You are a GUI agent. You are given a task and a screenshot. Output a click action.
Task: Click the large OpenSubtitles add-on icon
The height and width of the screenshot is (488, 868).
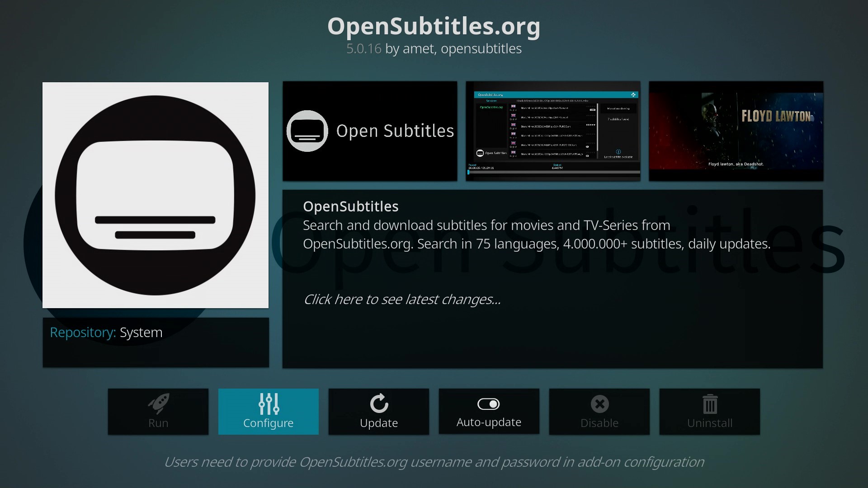click(x=156, y=195)
